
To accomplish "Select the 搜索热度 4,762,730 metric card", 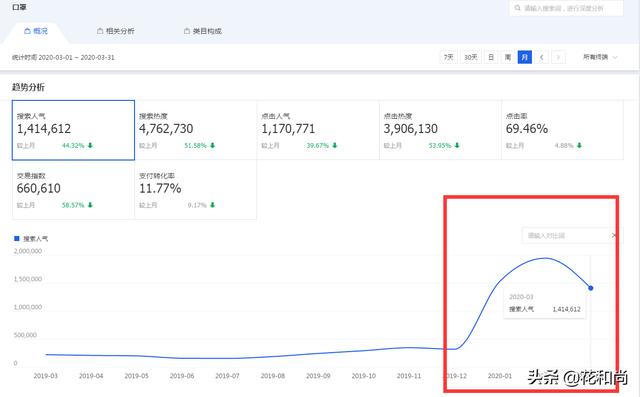I will (x=196, y=130).
